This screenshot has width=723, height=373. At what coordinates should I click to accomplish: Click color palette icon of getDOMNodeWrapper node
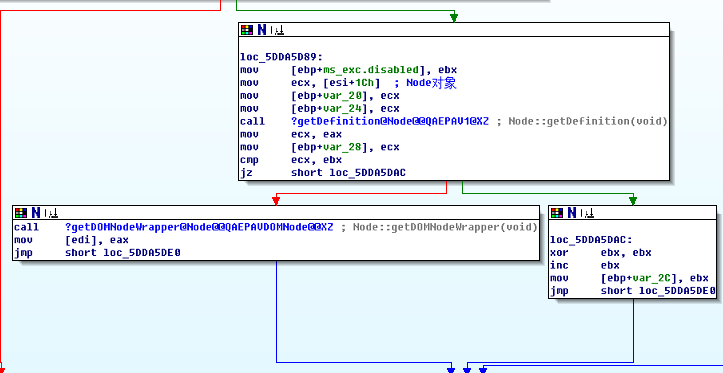pos(21,213)
